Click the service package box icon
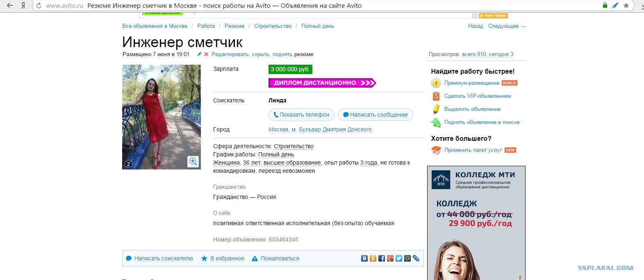The image size is (644, 280). 436,150
